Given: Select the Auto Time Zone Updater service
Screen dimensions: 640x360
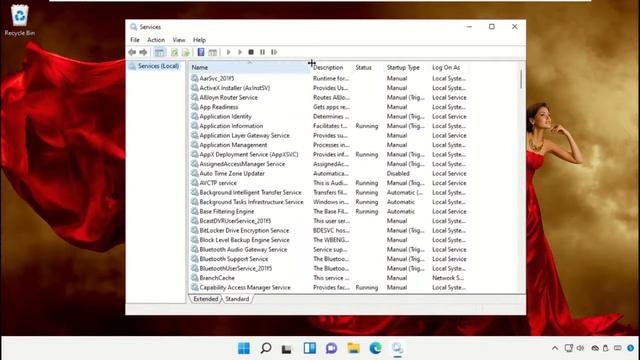Looking at the screenshot, I should [x=232, y=173].
